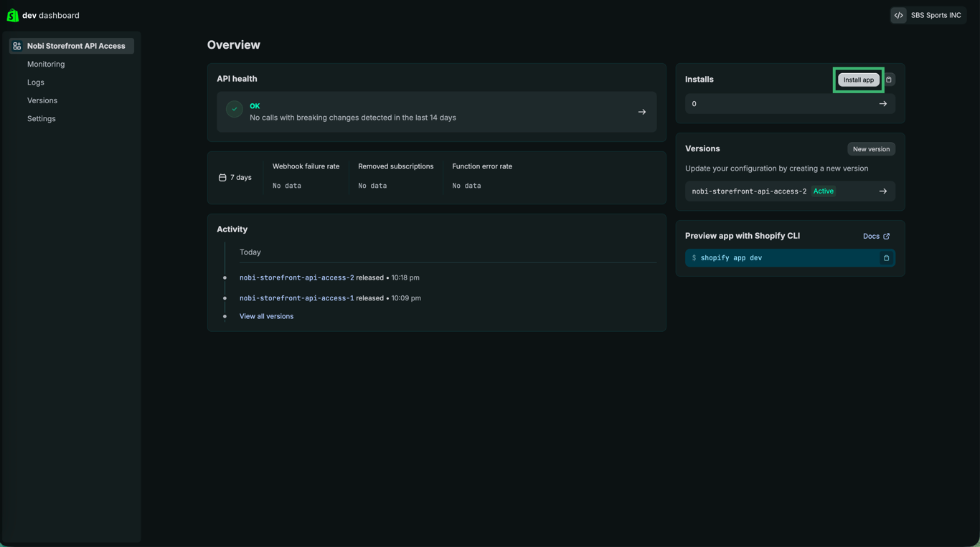Select Nobi Storefront API Access in sidebar
Viewport: 980px width, 547px height.
pos(71,46)
